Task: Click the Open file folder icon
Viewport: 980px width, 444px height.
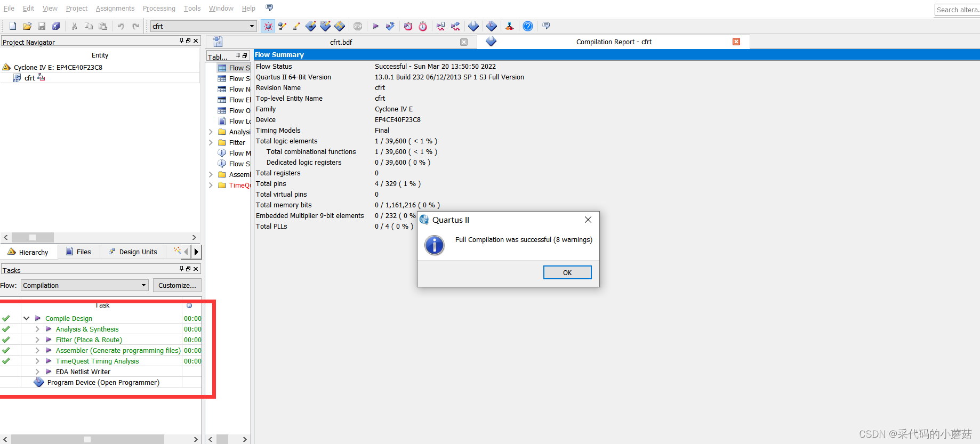Action: (x=27, y=26)
